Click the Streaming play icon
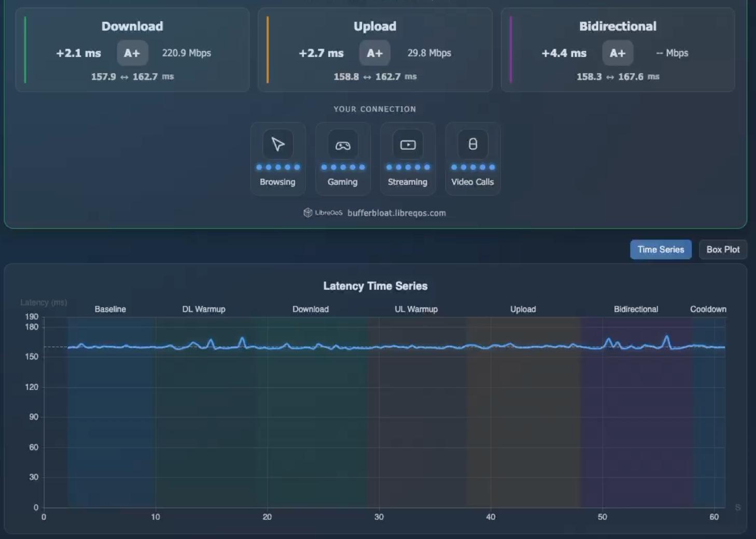 [408, 145]
